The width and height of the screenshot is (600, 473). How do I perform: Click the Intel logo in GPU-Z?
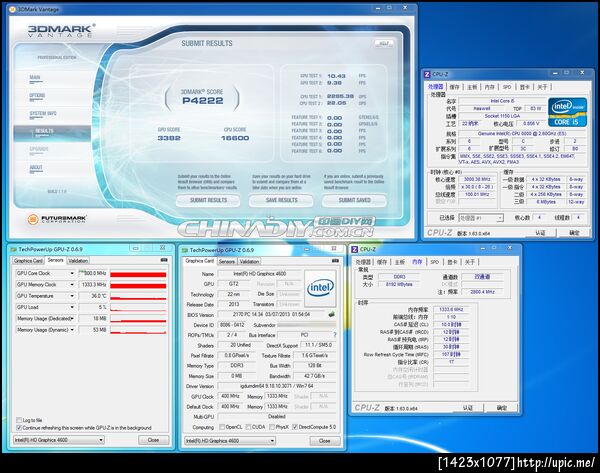(320, 287)
